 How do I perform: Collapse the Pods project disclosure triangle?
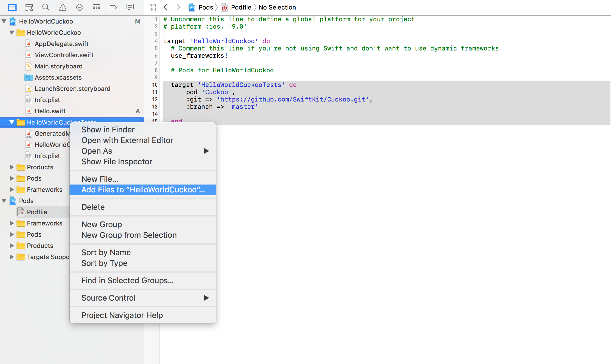click(x=4, y=201)
